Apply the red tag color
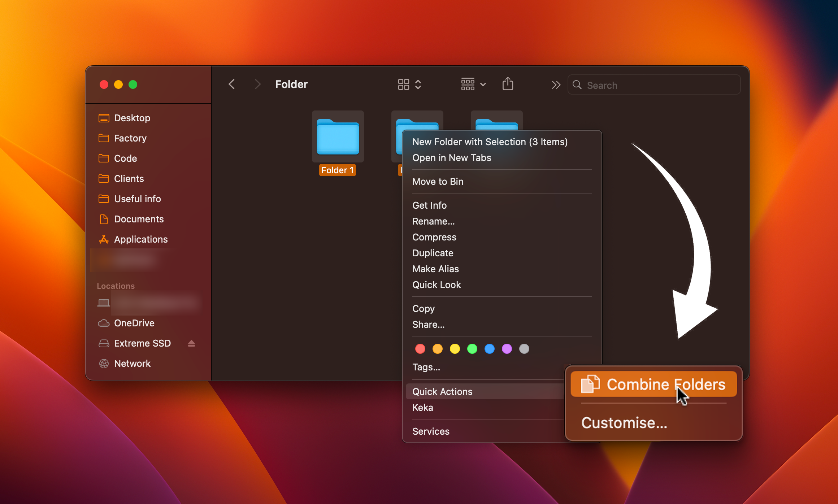The height and width of the screenshot is (504, 838). tap(420, 349)
